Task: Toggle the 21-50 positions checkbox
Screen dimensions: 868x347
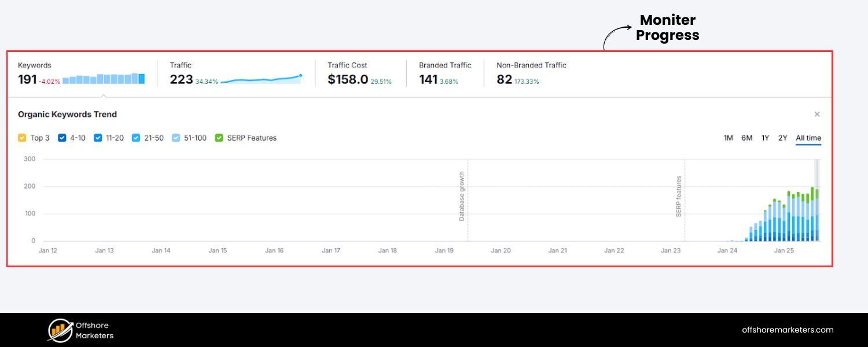Action: [x=136, y=138]
